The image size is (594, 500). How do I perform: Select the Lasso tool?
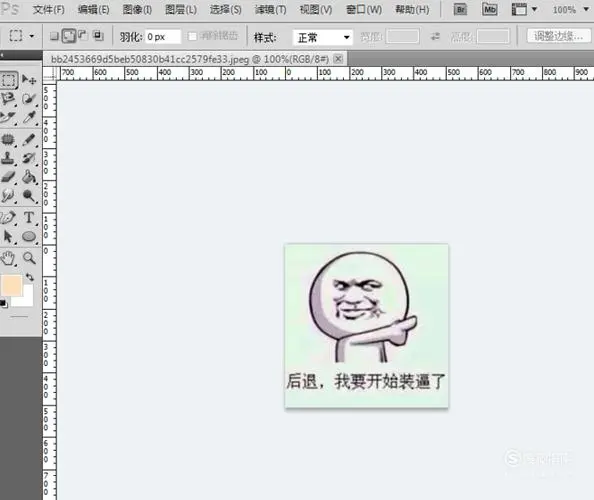(8, 99)
